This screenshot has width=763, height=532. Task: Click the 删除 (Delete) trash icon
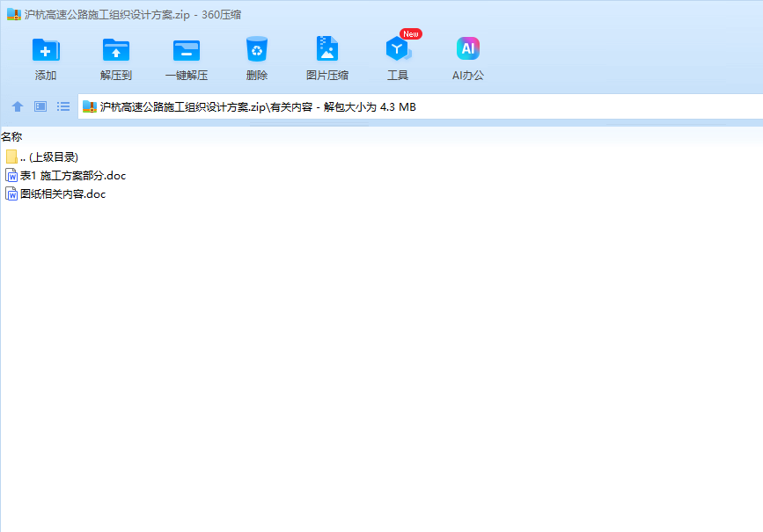click(x=257, y=49)
